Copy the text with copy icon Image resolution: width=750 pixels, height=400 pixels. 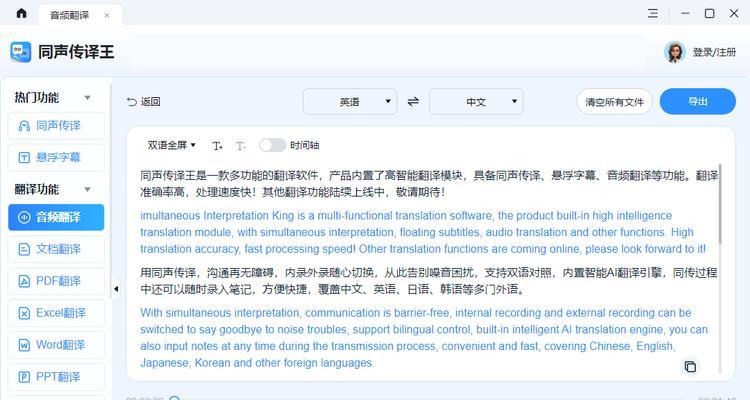[x=690, y=367]
